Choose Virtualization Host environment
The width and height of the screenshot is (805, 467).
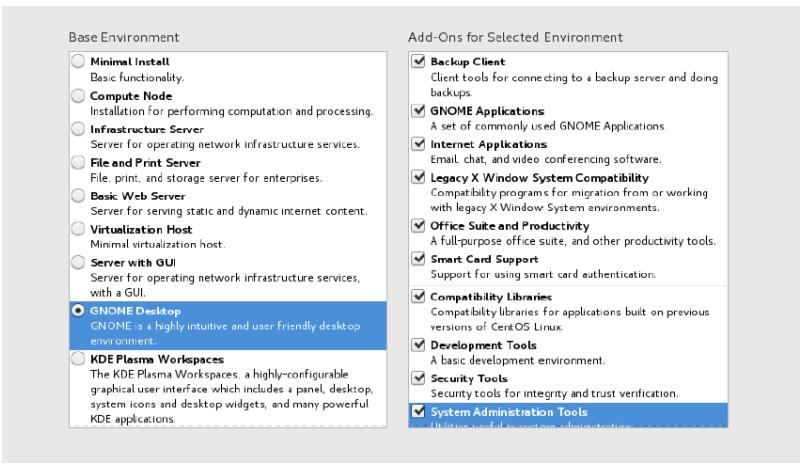[x=79, y=228]
